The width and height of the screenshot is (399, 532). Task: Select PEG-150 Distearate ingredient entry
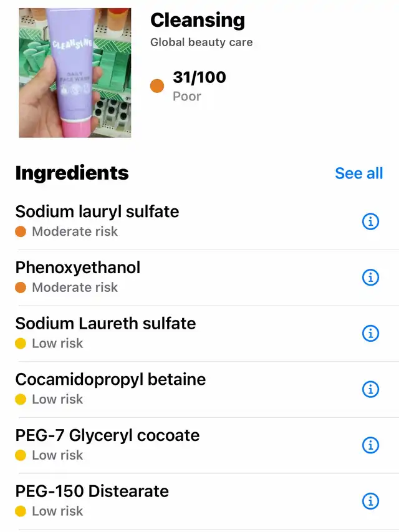(199, 501)
